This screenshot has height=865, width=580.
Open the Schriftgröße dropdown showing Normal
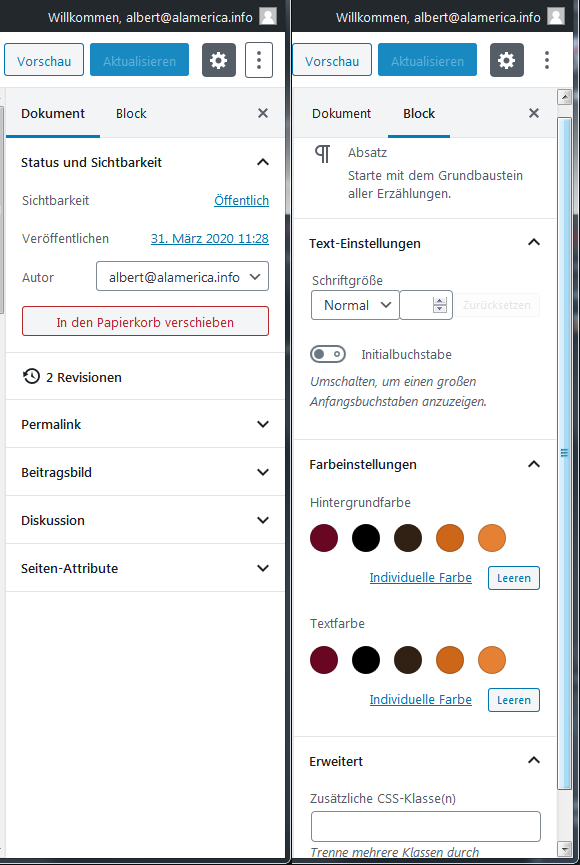click(355, 305)
